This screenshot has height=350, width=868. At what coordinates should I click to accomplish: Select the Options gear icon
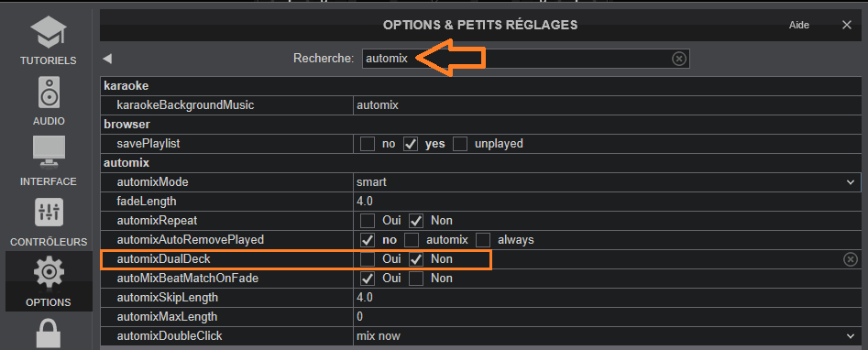(x=49, y=272)
